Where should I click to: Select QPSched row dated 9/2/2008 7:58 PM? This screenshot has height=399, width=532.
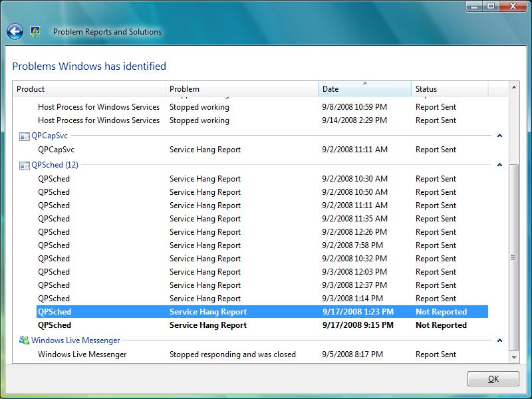[262, 245]
